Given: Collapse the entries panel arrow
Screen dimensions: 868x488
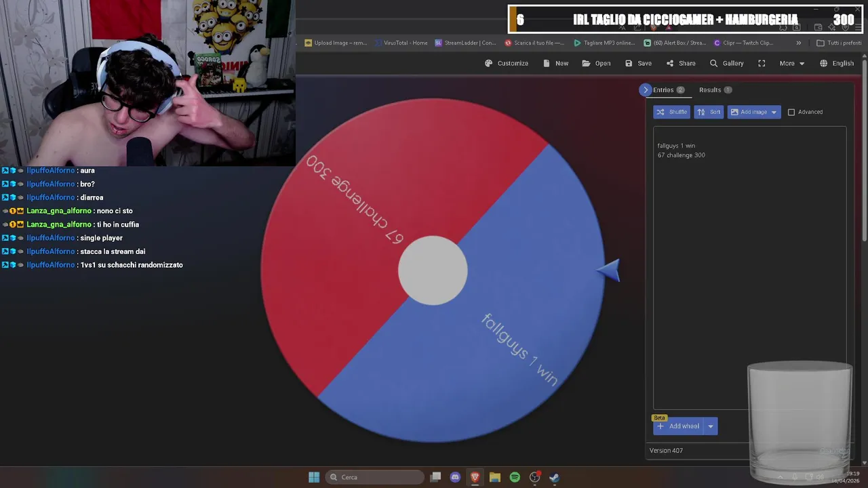Looking at the screenshot, I should click(x=646, y=89).
